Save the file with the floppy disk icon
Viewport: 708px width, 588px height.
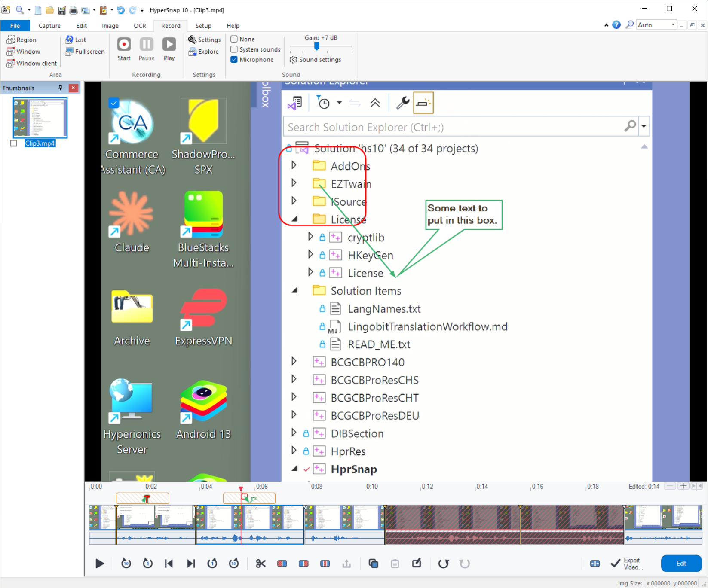pyautogui.click(x=61, y=10)
